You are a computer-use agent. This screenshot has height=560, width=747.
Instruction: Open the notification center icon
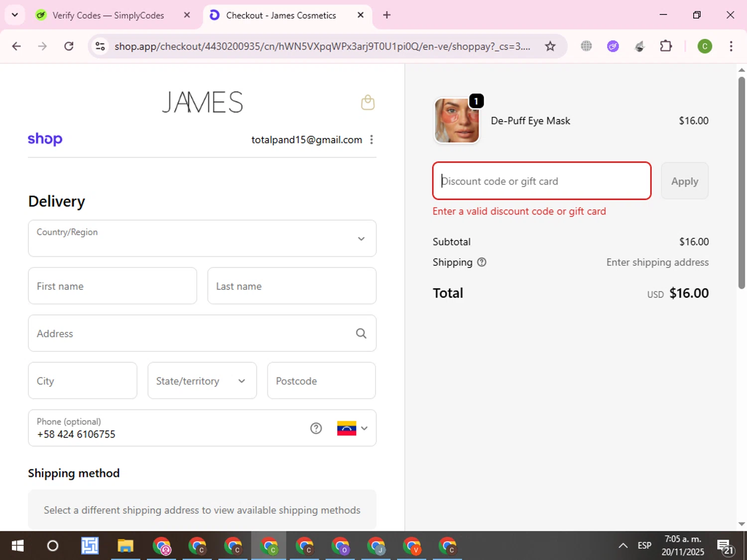726,547
